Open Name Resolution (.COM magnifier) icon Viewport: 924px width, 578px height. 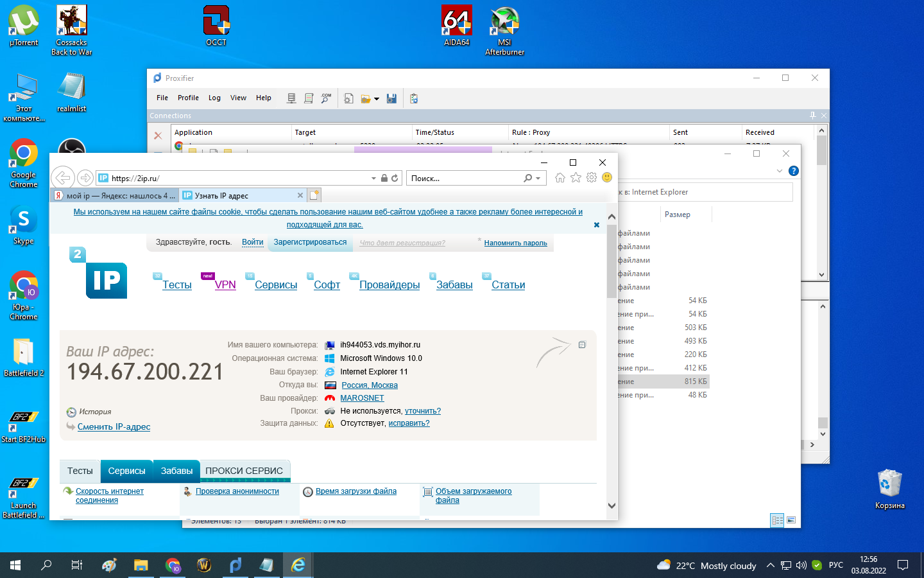tap(326, 98)
